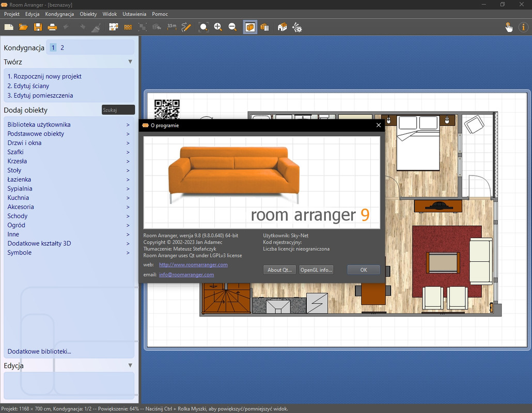Expand Biblioteka użytkownika category
The height and width of the screenshot is (413, 532).
(69, 125)
